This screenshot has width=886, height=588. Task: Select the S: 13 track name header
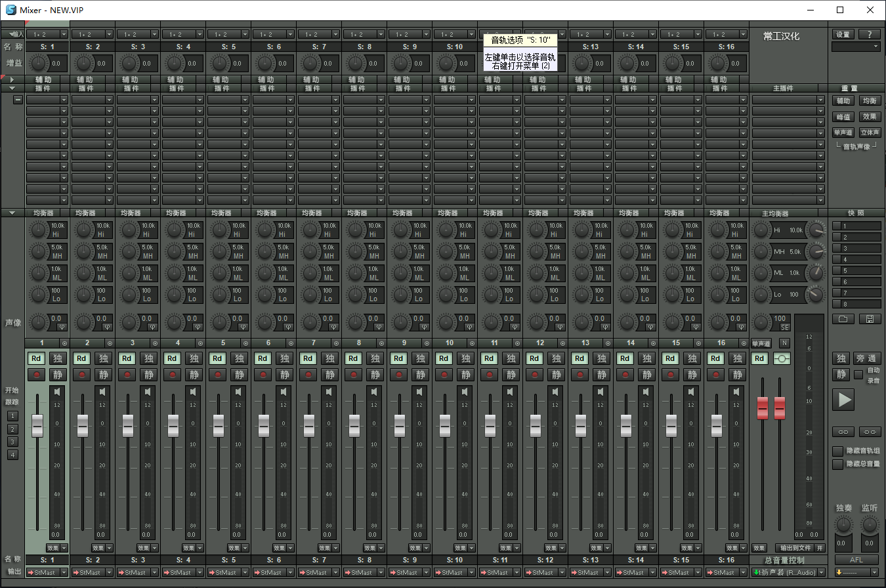(x=591, y=47)
